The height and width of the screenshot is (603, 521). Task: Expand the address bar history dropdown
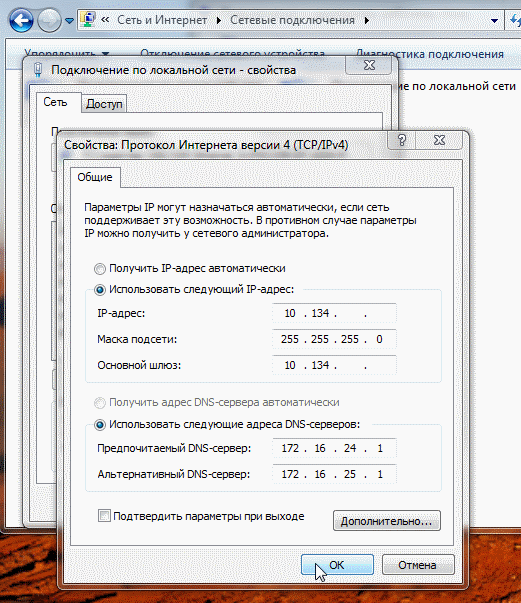click(x=494, y=21)
